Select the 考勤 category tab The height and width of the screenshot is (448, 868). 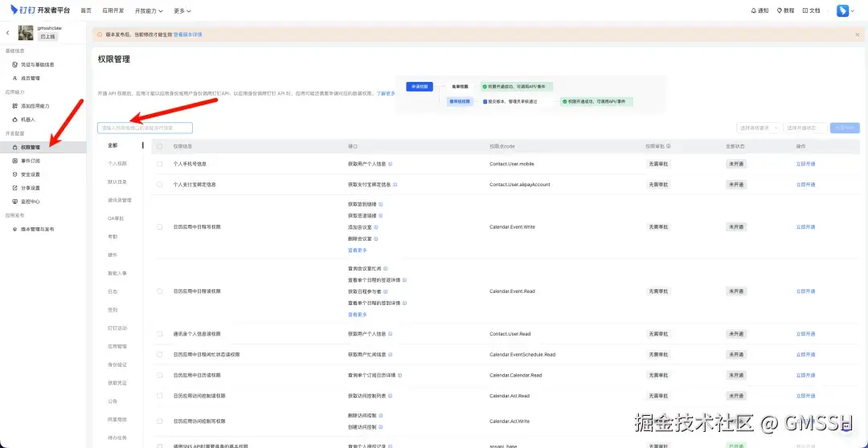113,237
